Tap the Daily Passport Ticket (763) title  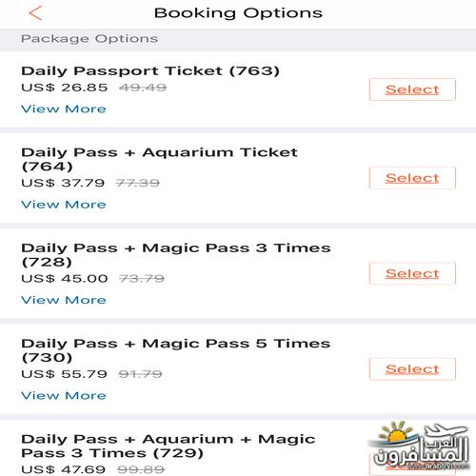(x=150, y=70)
